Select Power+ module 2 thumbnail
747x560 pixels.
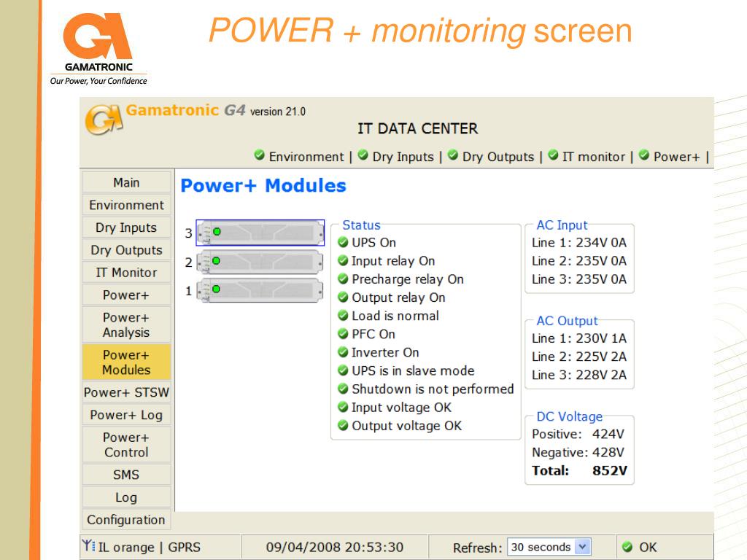pyautogui.click(x=260, y=262)
